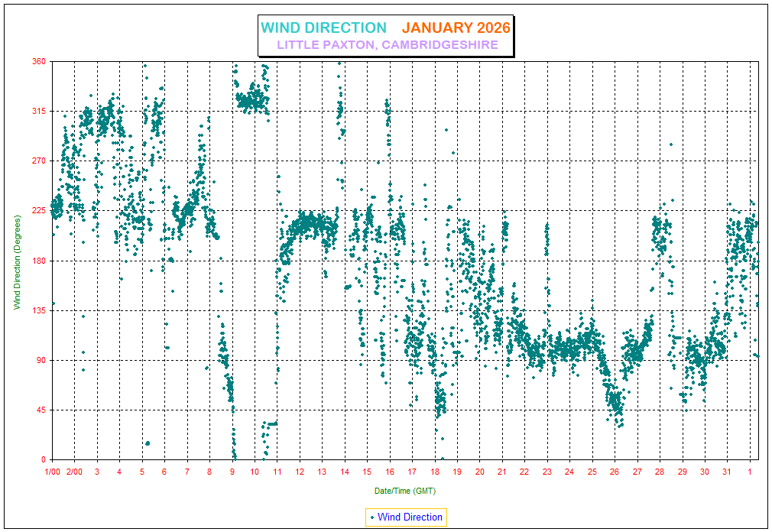Screen dimensions: 772x532
Task: Select the 180 degree y-axis tick label
Action: coord(39,261)
